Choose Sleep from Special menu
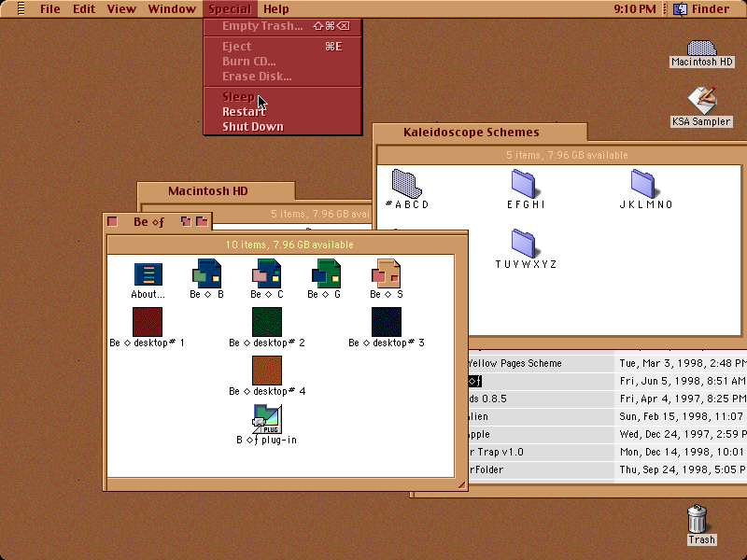 [283, 97]
